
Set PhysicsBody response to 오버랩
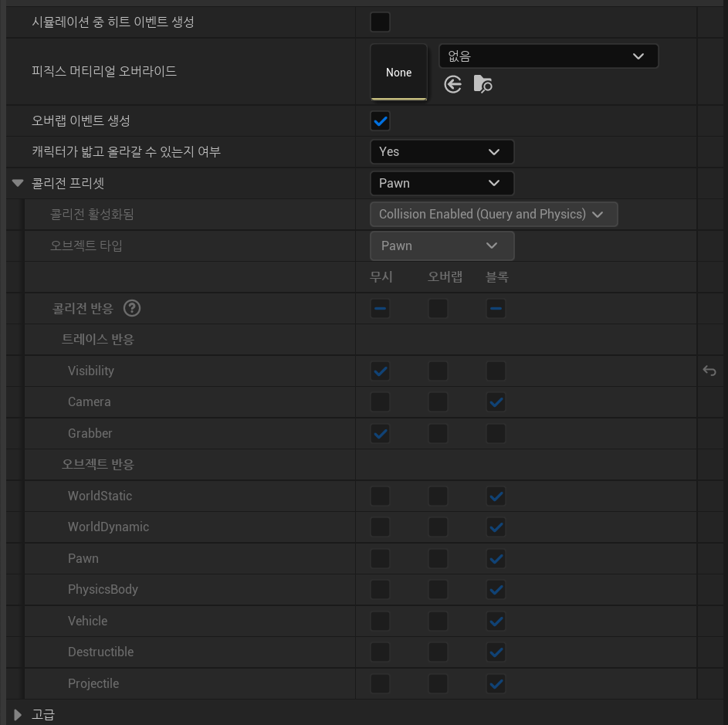click(x=438, y=590)
